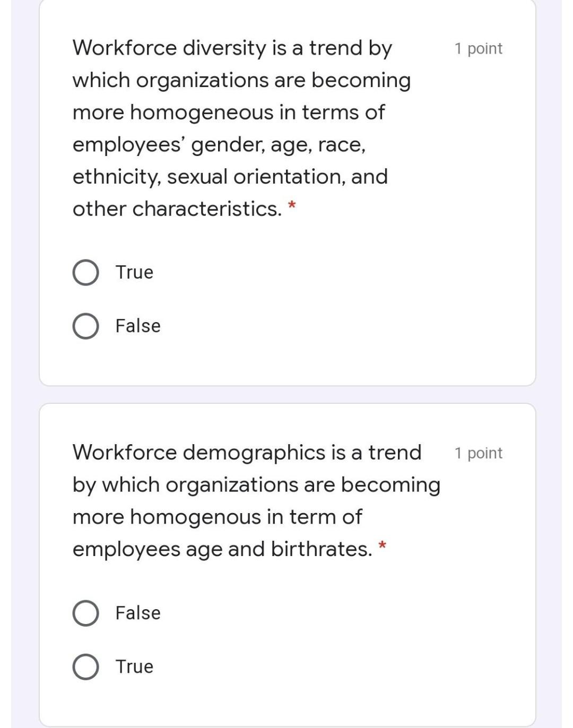Click the "False" label under Workforce demographics
Image resolution: width=573 pixels, height=728 pixels.
(138, 613)
